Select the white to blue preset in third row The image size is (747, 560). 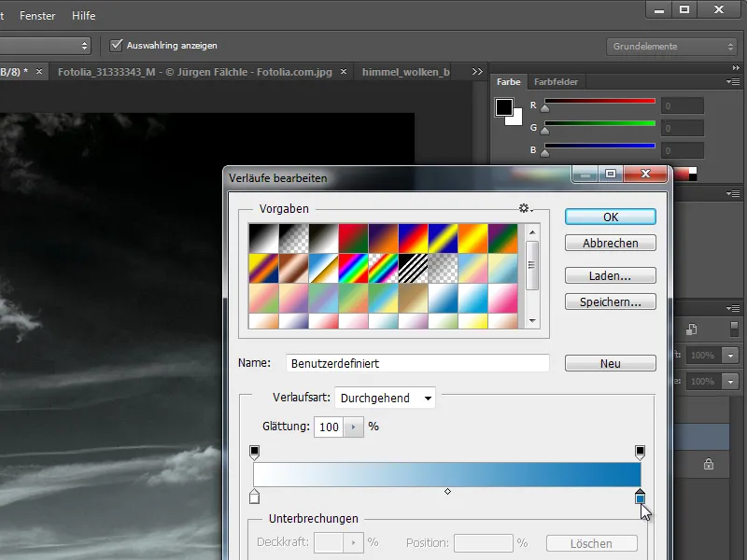point(443,299)
